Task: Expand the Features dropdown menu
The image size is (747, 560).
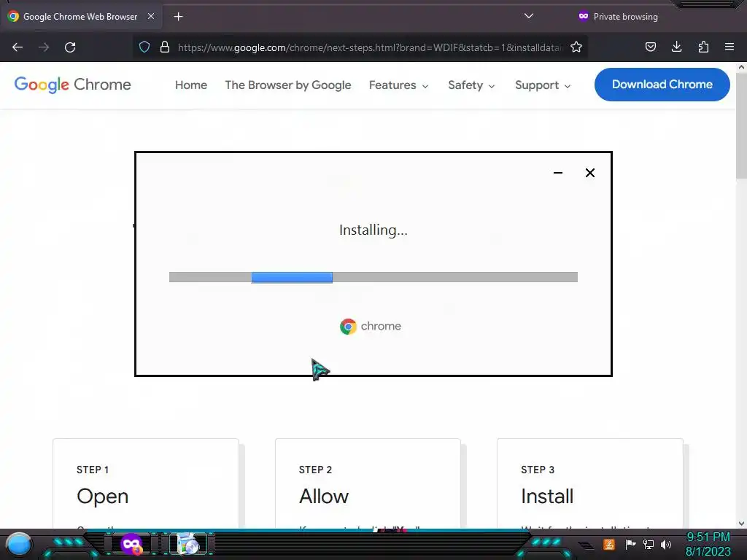Action: click(399, 85)
